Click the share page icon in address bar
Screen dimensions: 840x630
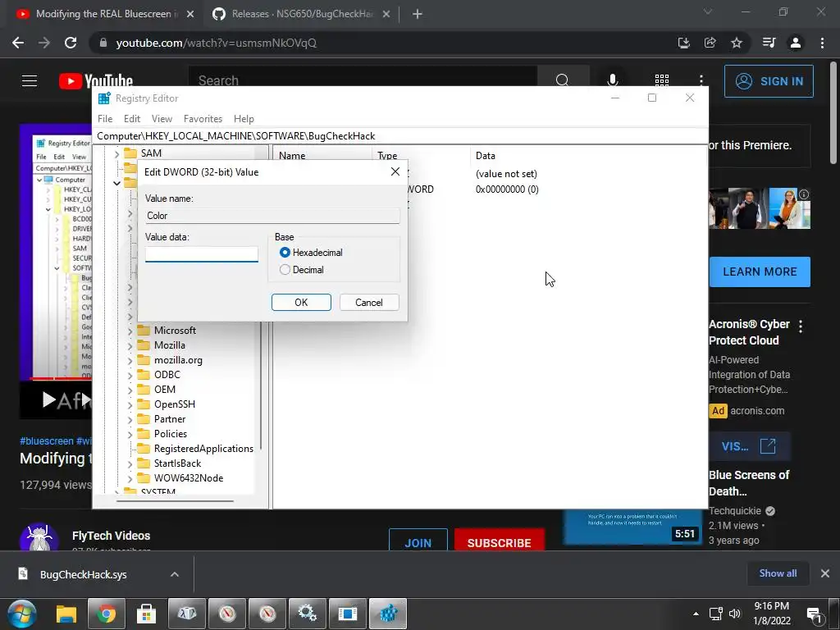click(710, 43)
